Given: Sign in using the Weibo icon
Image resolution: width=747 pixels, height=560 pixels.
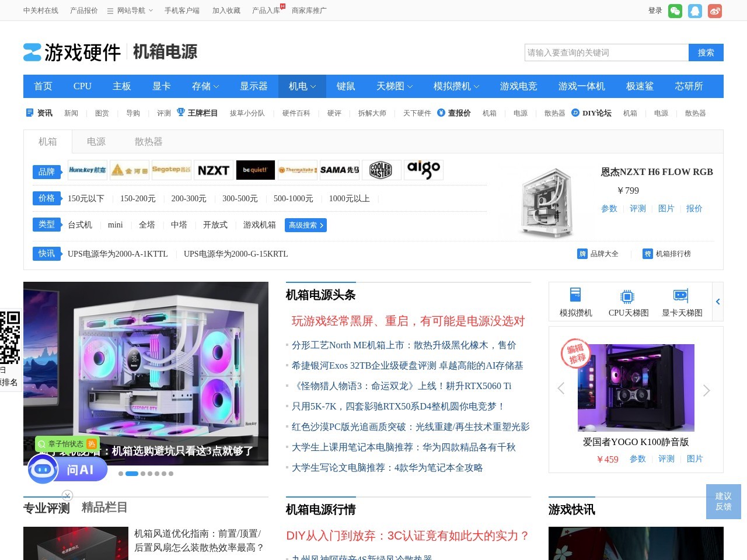Looking at the screenshot, I should (x=715, y=10).
